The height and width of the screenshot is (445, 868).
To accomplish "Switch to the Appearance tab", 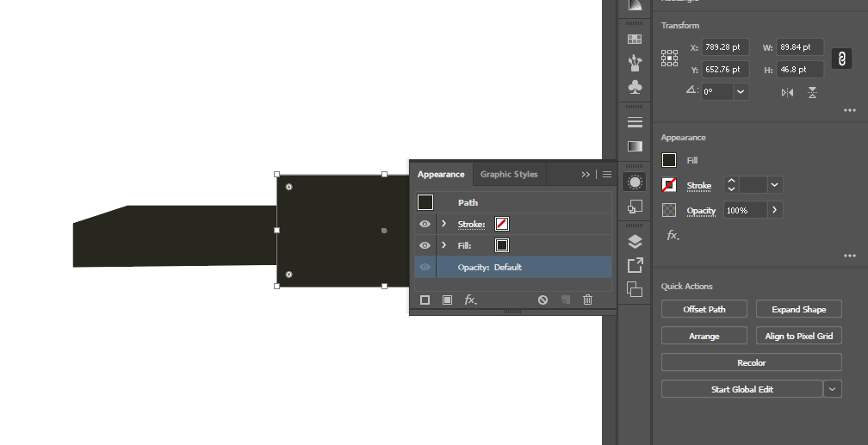I will [441, 175].
